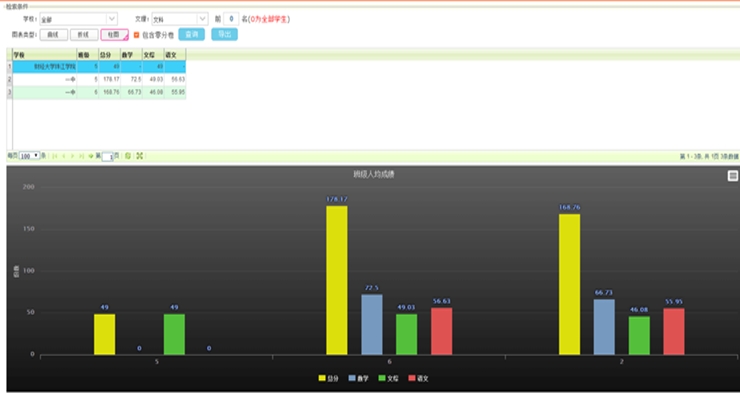Toggle the 包含零分卷 checkbox

(136, 35)
